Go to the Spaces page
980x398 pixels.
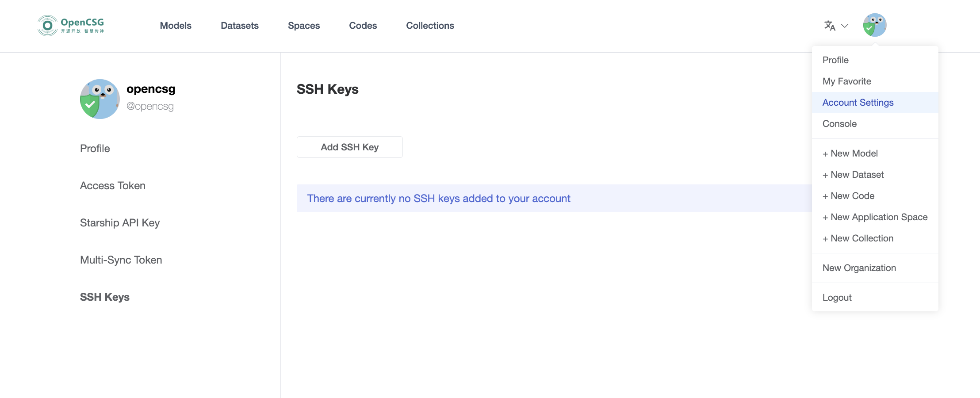[304, 25]
